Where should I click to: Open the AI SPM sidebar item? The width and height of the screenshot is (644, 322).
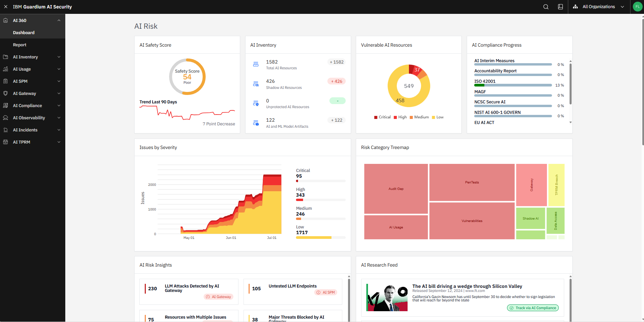point(32,81)
